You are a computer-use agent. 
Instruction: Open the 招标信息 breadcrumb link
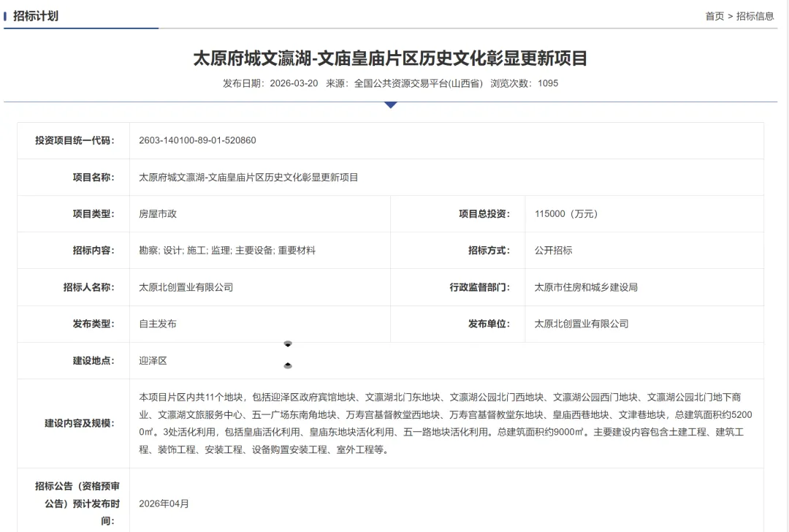coord(755,16)
